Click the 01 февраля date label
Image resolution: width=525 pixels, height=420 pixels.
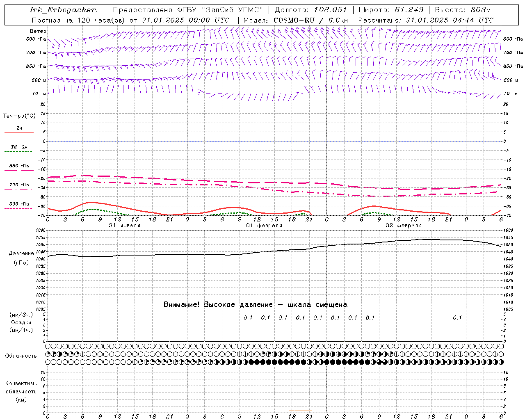coord(264,226)
